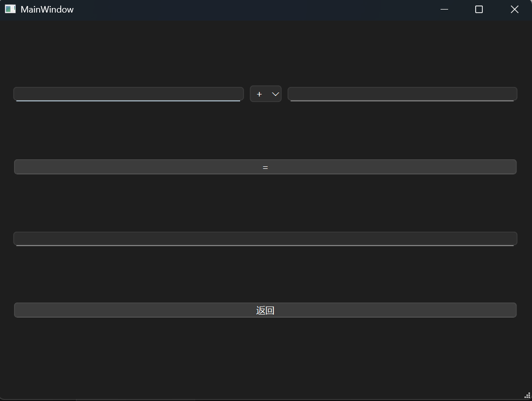Click the MainWindow title text
Screen dimensions: 532x401
pyautogui.click(x=47, y=9)
